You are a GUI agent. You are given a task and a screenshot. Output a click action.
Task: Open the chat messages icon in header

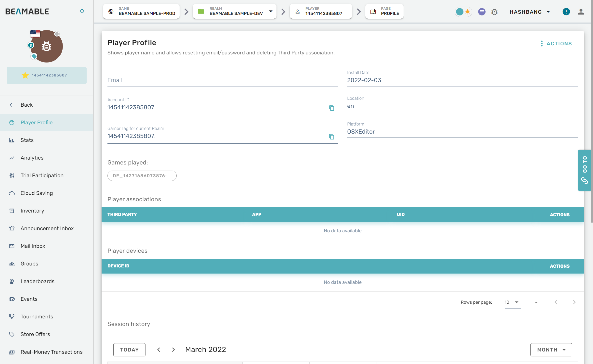482,12
